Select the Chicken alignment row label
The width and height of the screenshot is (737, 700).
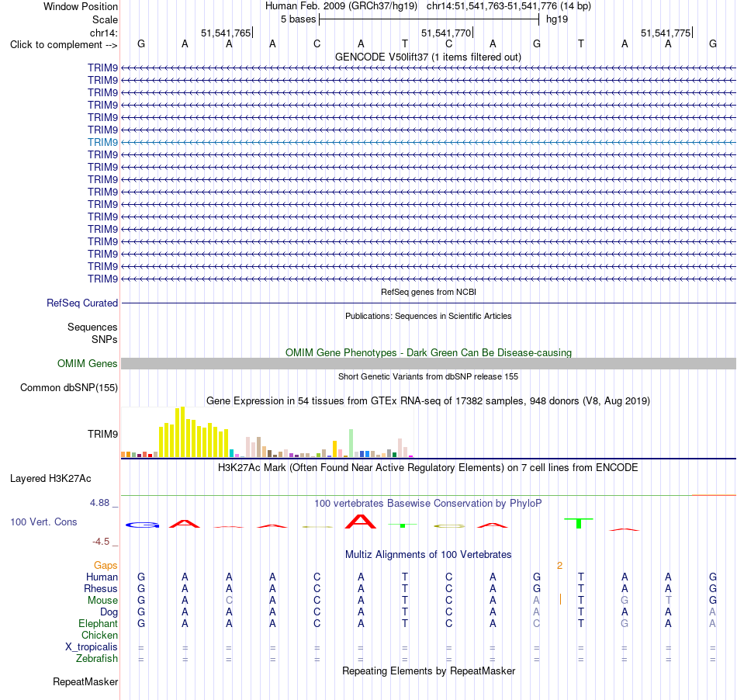[99, 635]
